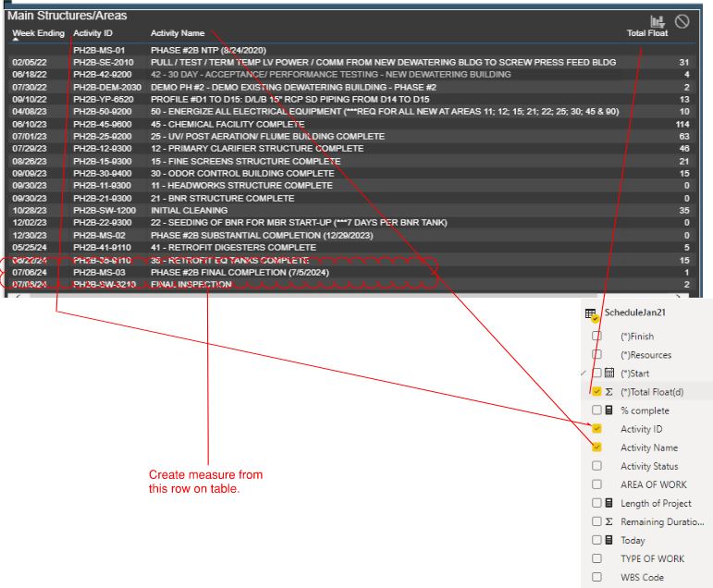Sort by the Activity Name column header
Screen dimensions: 713x588
[x=178, y=33]
